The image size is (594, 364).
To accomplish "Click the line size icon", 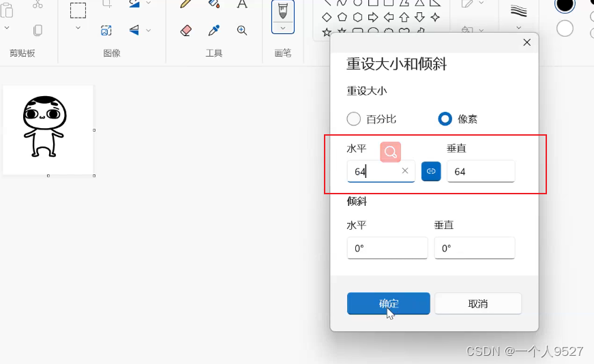I will [518, 12].
